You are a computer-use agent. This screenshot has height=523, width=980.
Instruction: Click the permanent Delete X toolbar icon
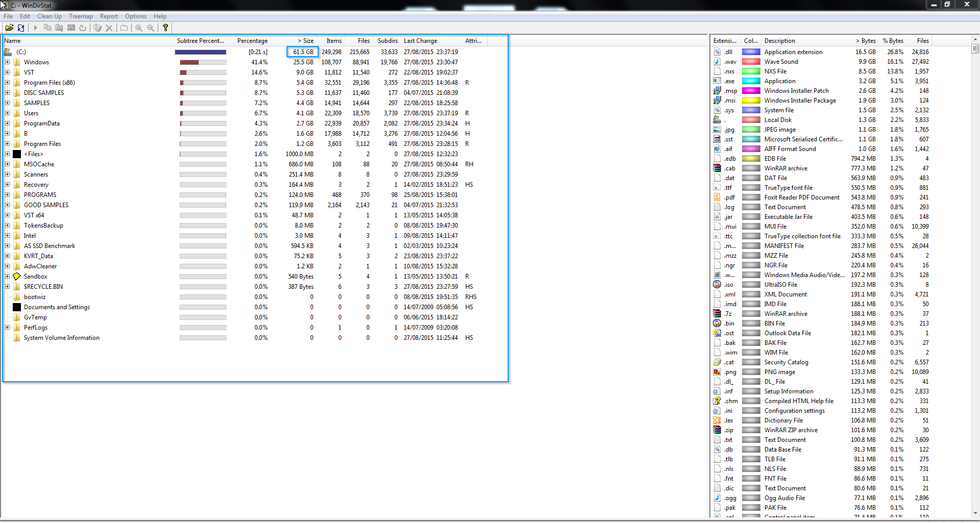109,28
